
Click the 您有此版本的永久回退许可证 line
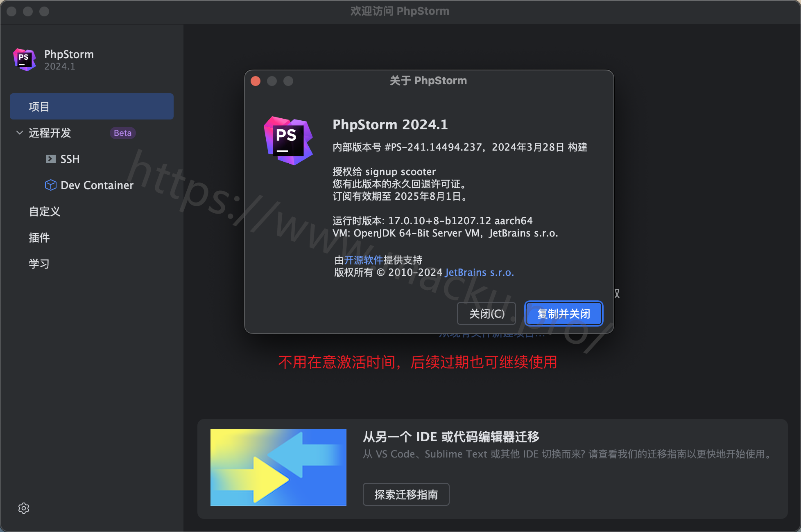(399, 184)
